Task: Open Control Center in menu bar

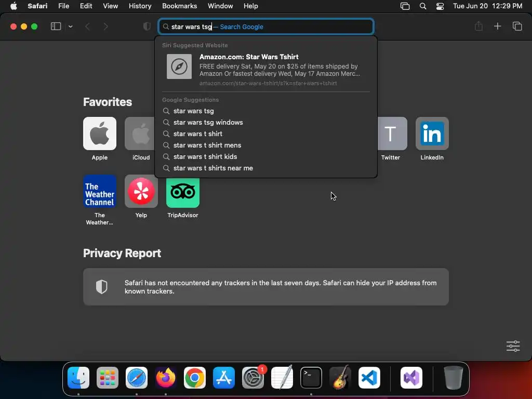Action: coord(440,6)
